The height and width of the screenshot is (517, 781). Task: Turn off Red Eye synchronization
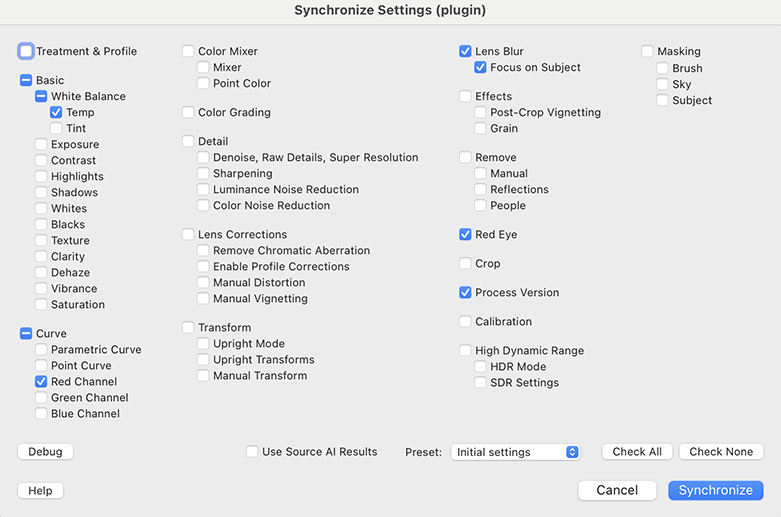(465, 235)
